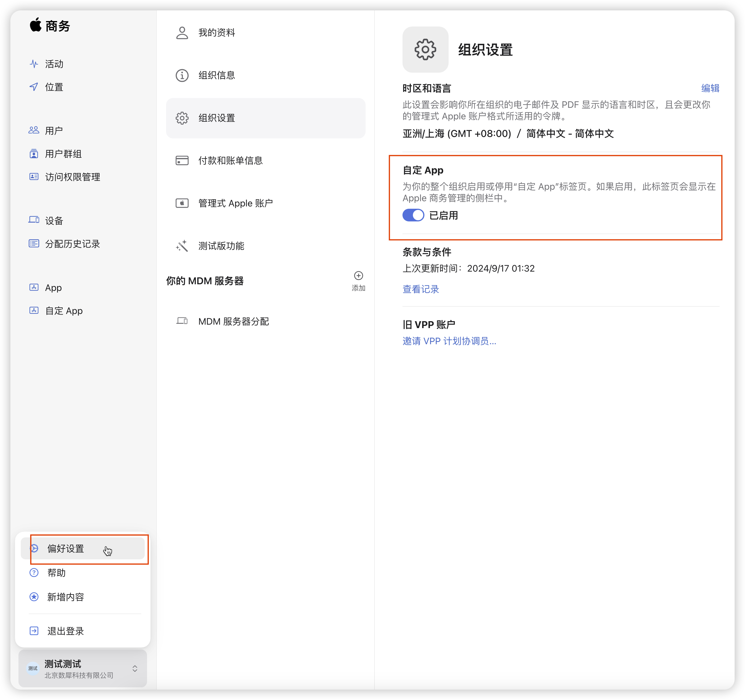The width and height of the screenshot is (745, 700).
Task: Click the icon beside 自定 App in sidebar
Action: pos(34,311)
